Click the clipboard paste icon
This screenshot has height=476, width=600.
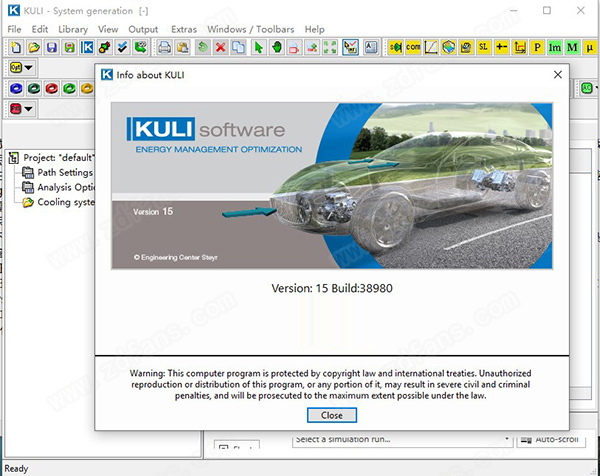click(x=183, y=47)
